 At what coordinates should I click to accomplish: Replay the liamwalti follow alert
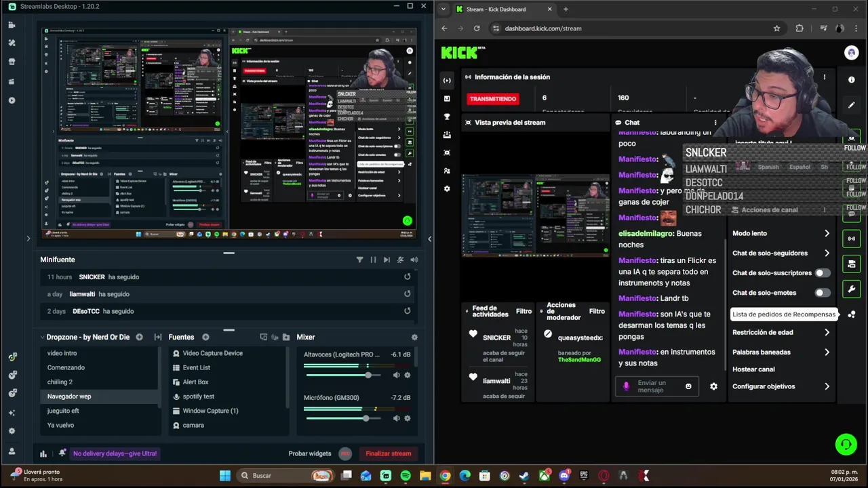coord(407,294)
